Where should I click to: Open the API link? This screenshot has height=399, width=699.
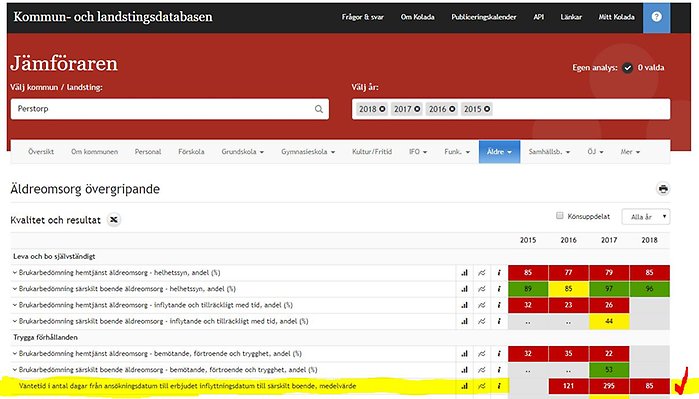point(539,17)
